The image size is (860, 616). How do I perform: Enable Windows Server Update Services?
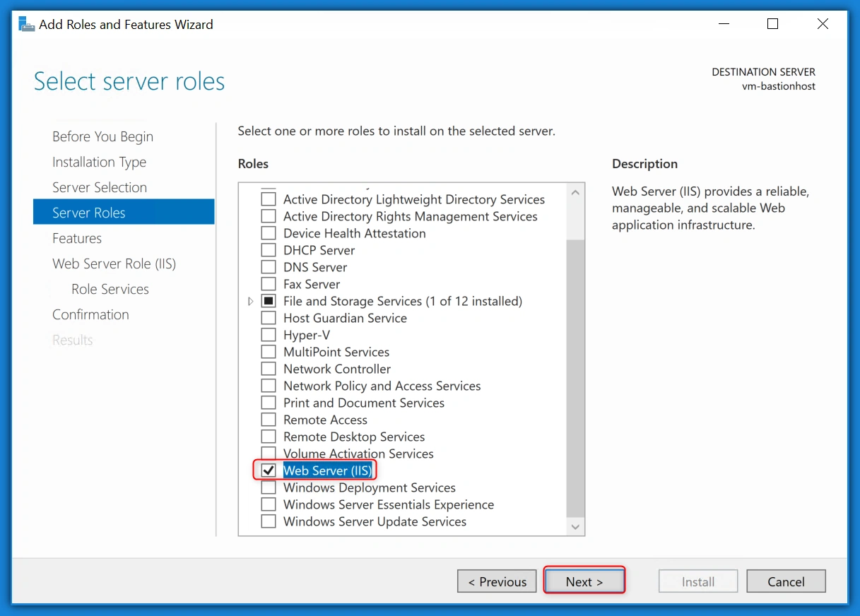click(269, 521)
